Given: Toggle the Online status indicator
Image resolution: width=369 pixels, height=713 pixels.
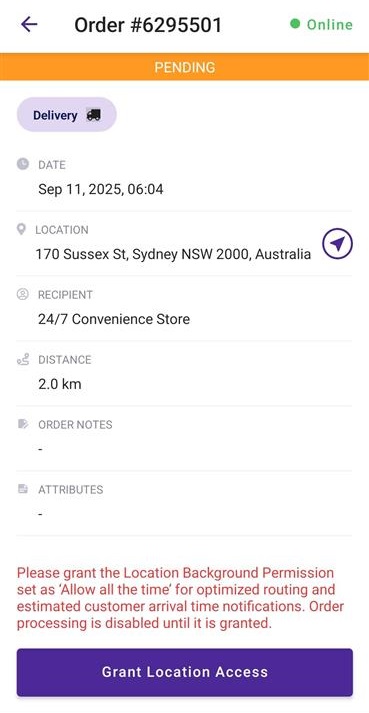Looking at the screenshot, I should tap(321, 24).
